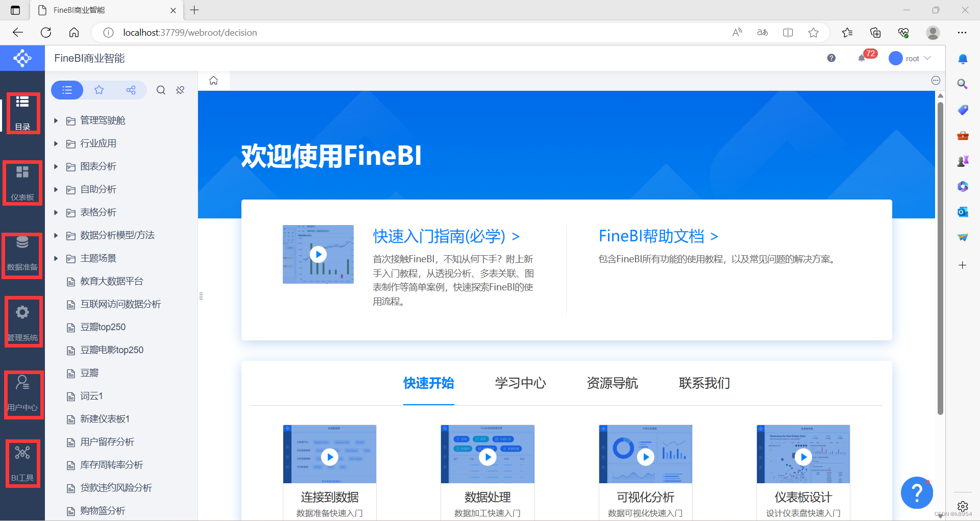Image resolution: width=980 pixels, height=521 pixels.
Task: Switch to the 资源导航 tab
Action: pyautogui.click(x=612, y=383)
